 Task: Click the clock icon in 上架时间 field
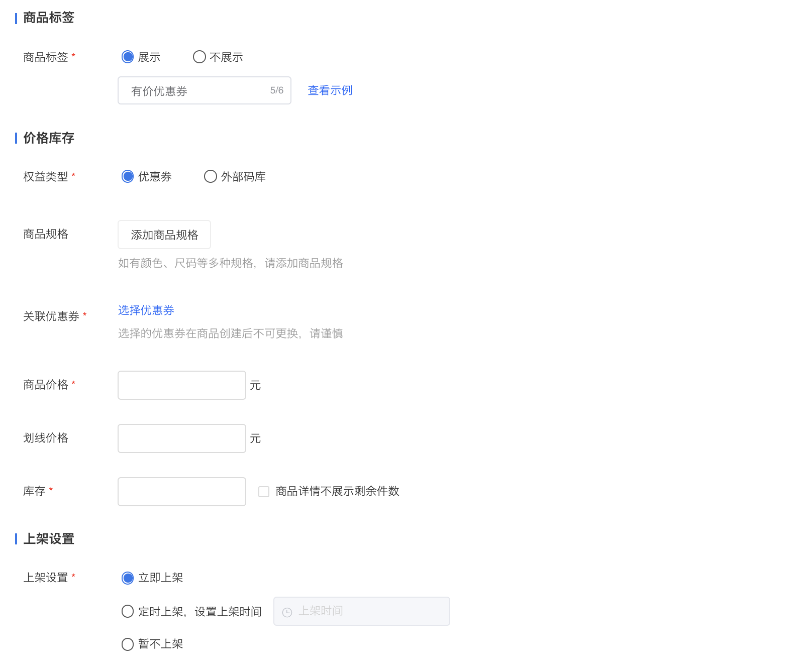click(287, 612)
